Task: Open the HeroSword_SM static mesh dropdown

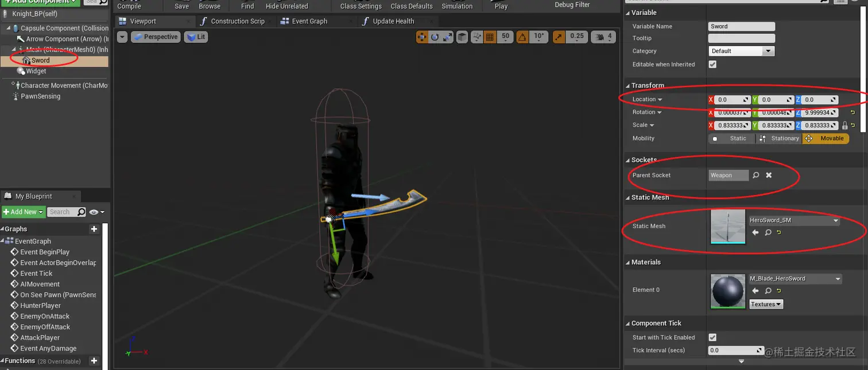Action: click(x=795, y=220)
